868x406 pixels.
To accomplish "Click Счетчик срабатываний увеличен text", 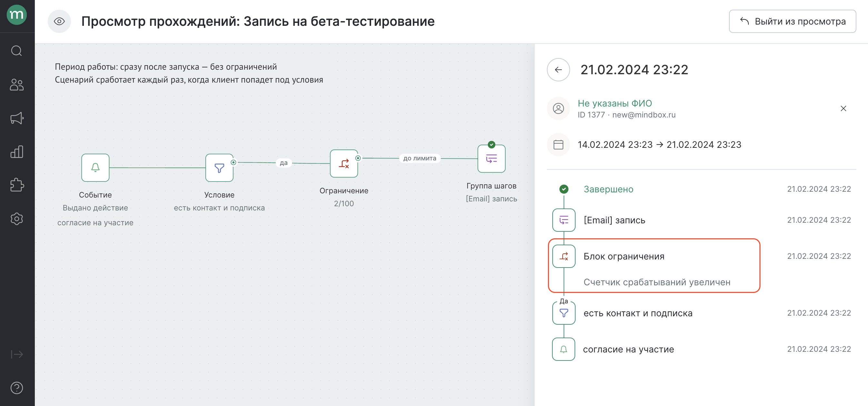I will pyautogui.click(x=657, y=282).
